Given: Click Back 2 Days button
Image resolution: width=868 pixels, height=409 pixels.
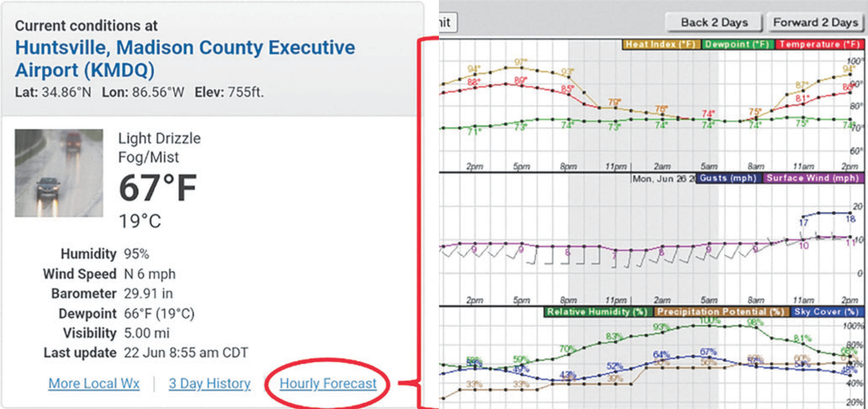Looking at the screenshot, I should click(714, 22).
